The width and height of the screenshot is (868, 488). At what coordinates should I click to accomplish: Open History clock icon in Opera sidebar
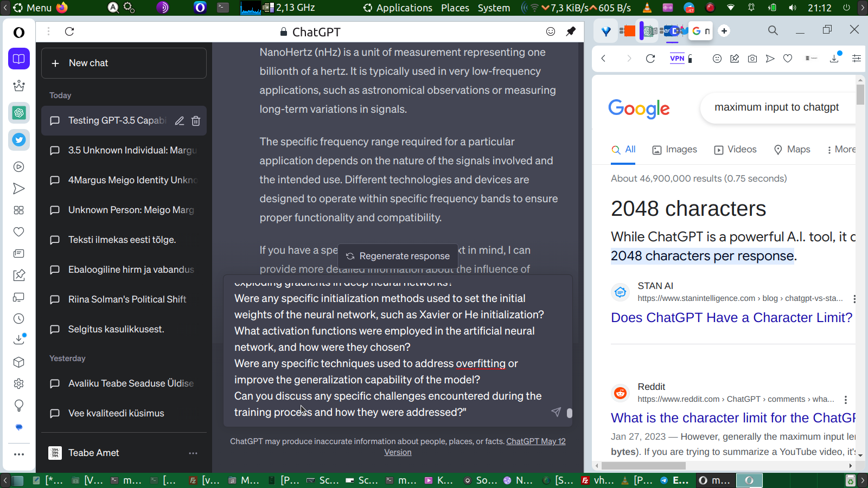[x=19, y=319]
